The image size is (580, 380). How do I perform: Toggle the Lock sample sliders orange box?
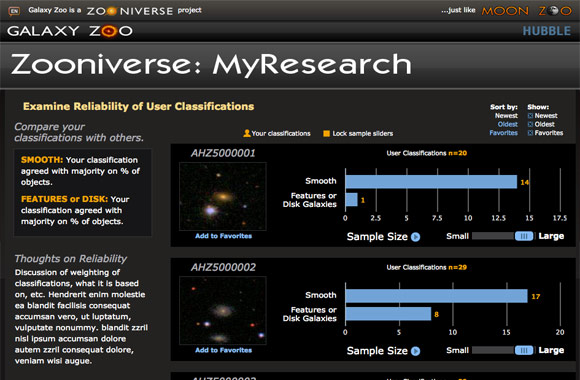326,134
